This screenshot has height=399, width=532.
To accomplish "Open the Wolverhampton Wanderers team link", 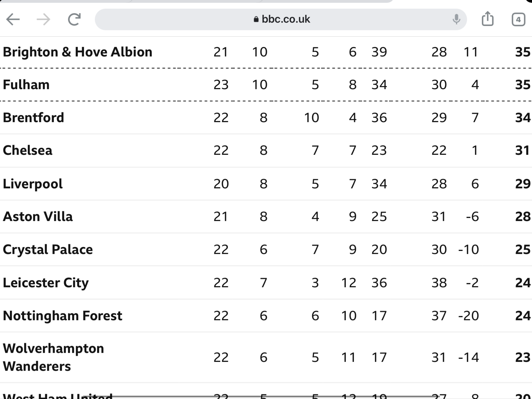I will 53,357.
